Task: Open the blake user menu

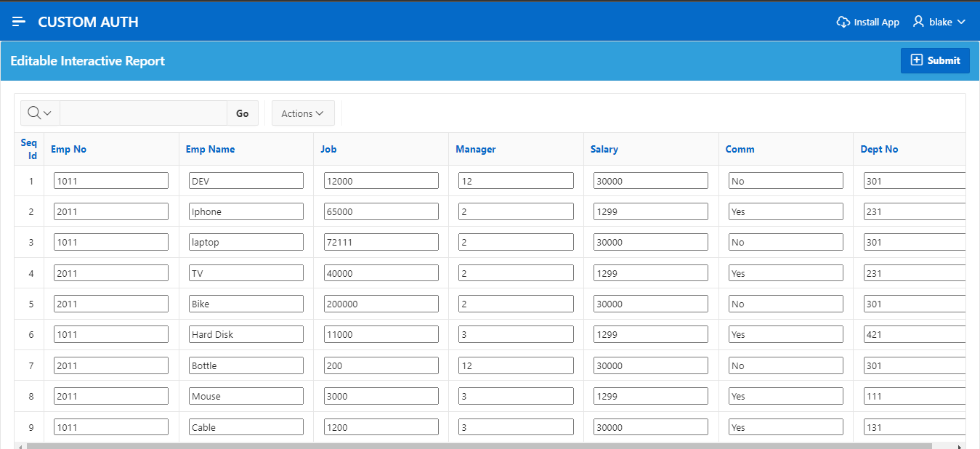Action: (939, 22)
